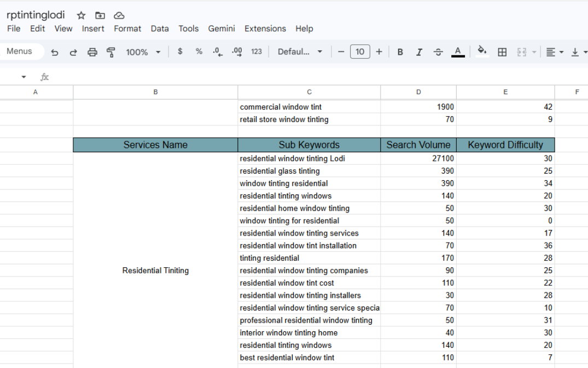Screen dimensions: 588x368
Task: Toggle bold formatting
Action: click(400, 52)
